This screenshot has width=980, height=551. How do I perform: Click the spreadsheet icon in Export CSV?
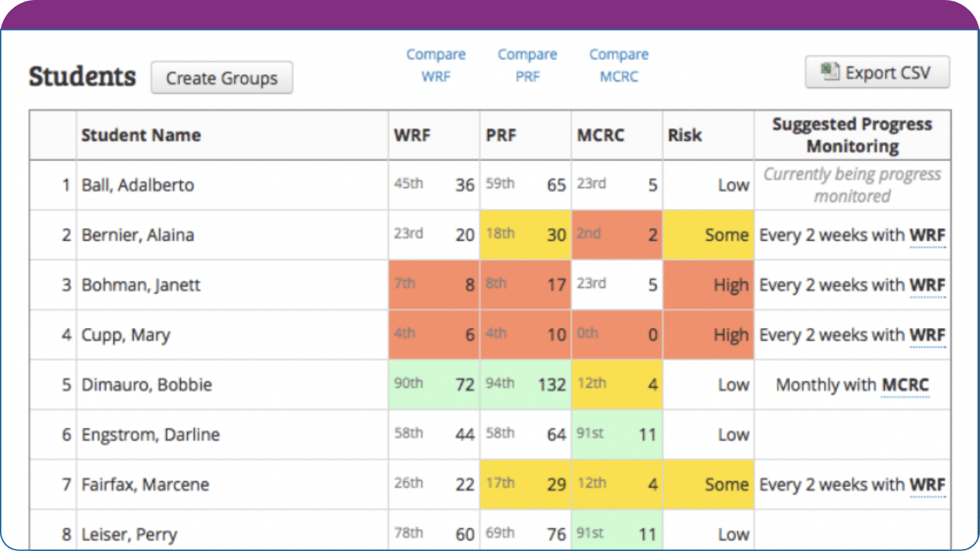pyautogui.click(x=830, y=71)
